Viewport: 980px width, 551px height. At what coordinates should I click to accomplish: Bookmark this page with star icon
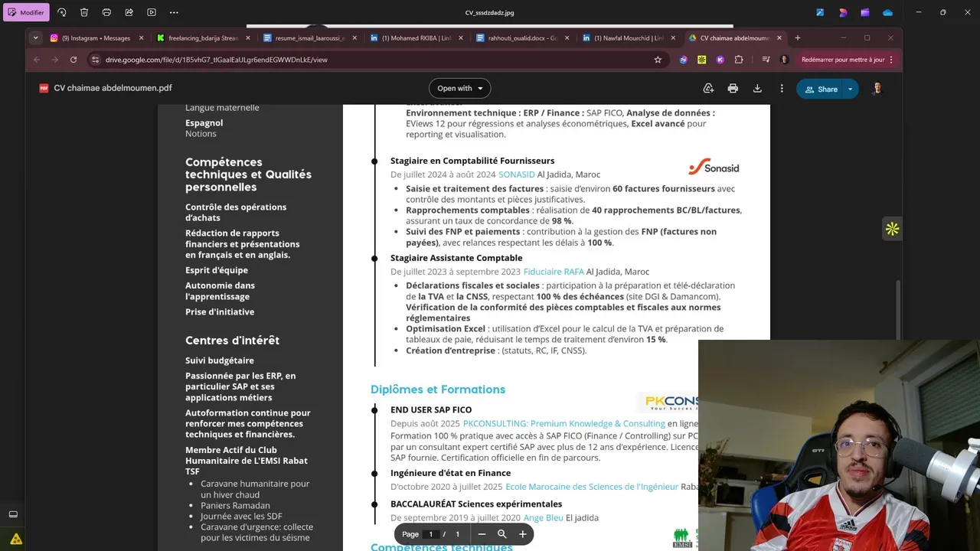click(x=657, y=59)
